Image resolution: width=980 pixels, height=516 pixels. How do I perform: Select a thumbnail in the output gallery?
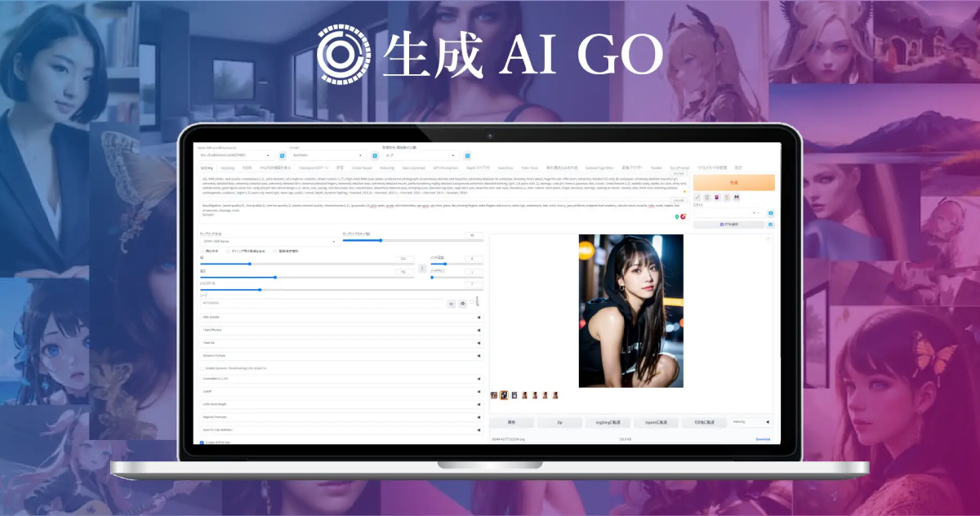505,395
